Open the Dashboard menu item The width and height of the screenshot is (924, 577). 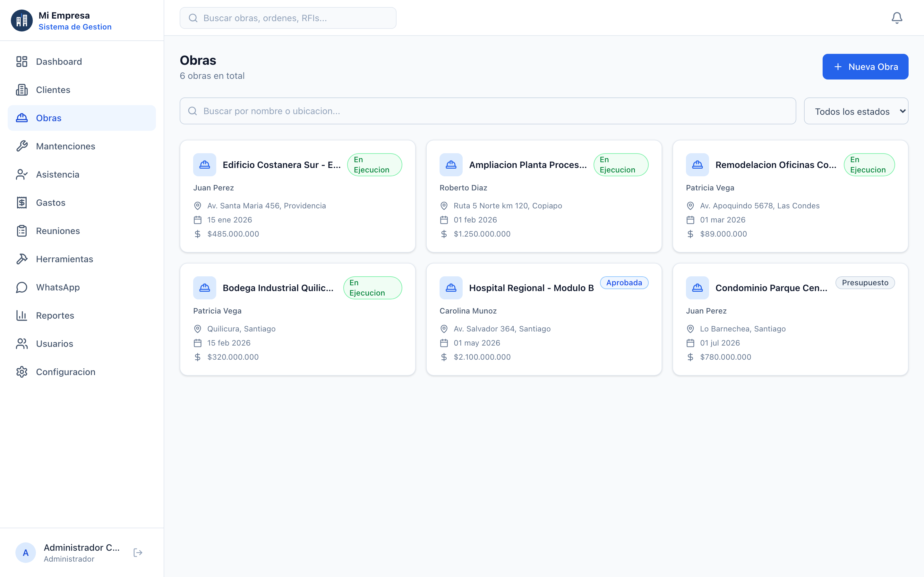coord(59,62)
